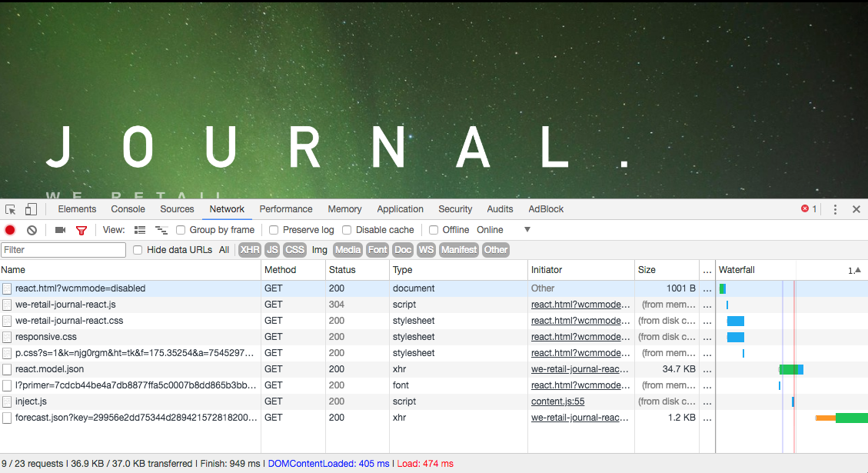Click the file icon for inject.js
The width and height of the screenshot is (868, 473).
7,401
